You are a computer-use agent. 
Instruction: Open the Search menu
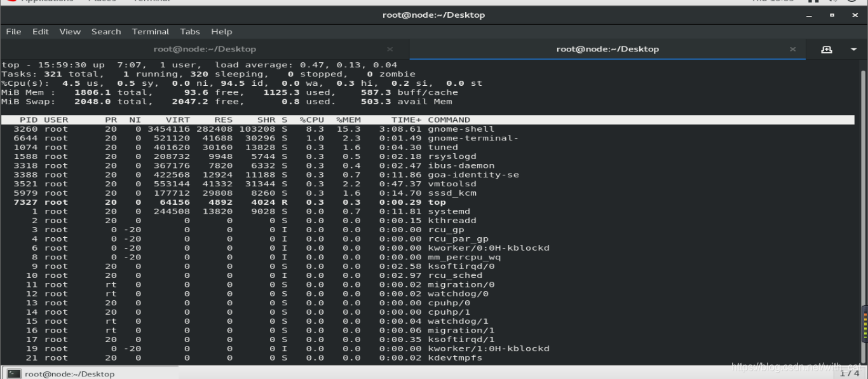point(106,32)
